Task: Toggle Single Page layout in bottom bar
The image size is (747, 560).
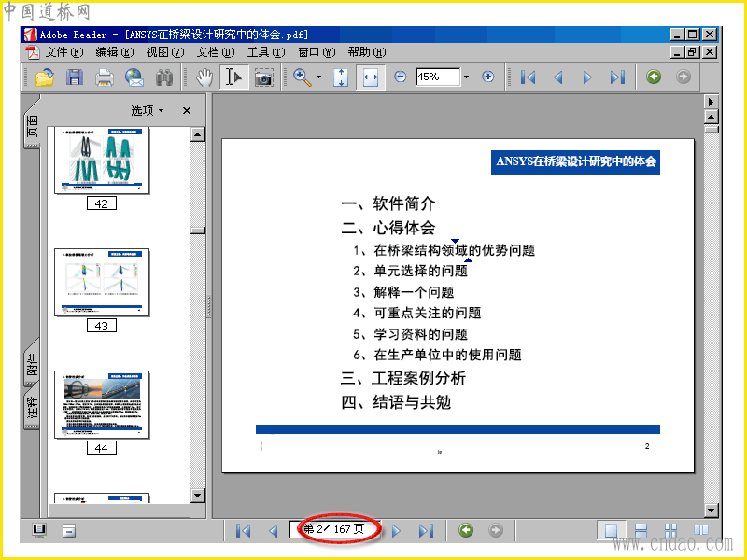Action: coord(612,530)
